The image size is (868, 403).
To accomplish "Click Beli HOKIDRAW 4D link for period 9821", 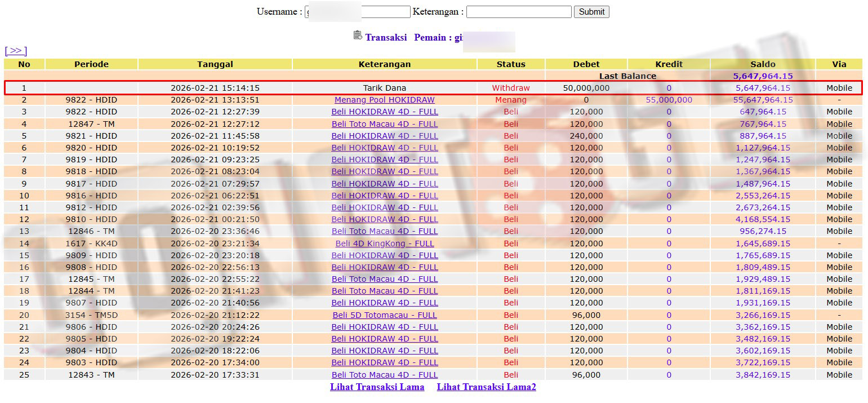I will tap(384, 136).
